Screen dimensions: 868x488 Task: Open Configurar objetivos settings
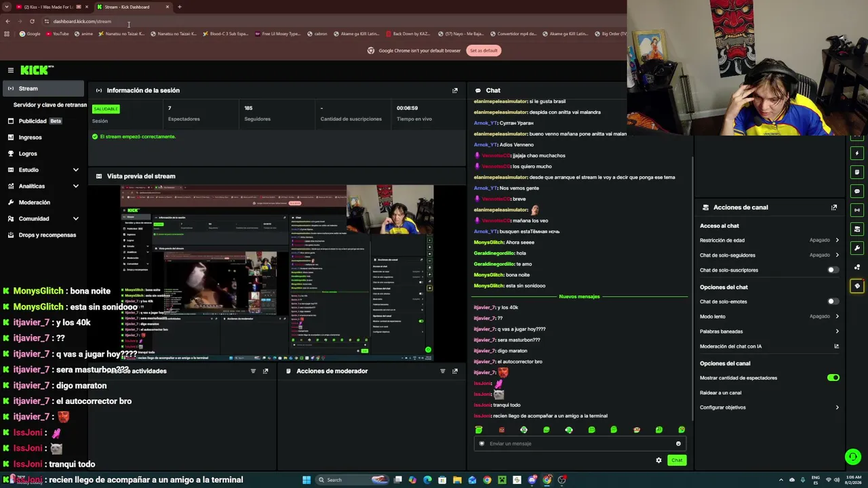click(770, 407)
